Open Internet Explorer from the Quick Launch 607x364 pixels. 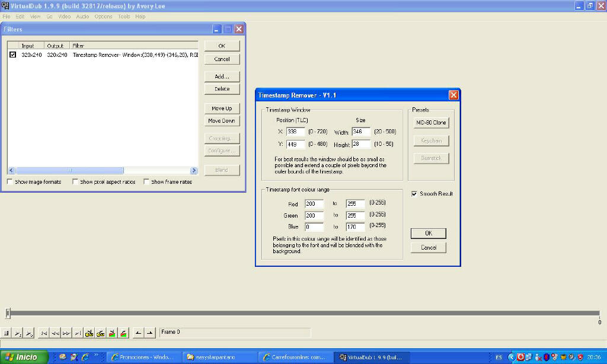85,357
